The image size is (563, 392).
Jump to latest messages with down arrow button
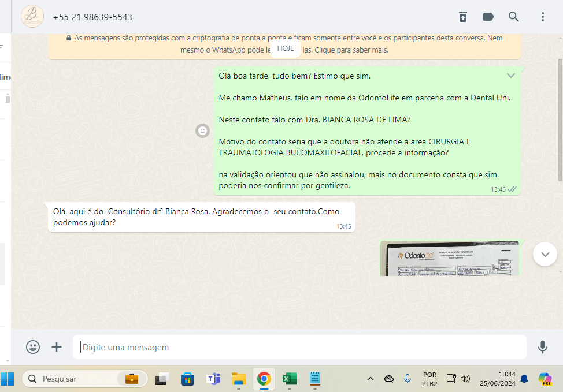[x=545, y=254]
